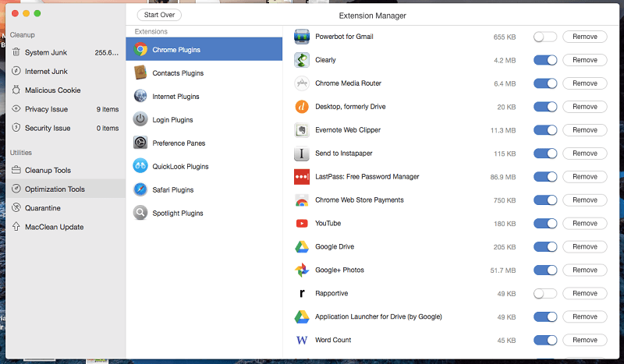
Task: Click the Cleanup Tools toolbox icon
Action: (x=16, y=170)
